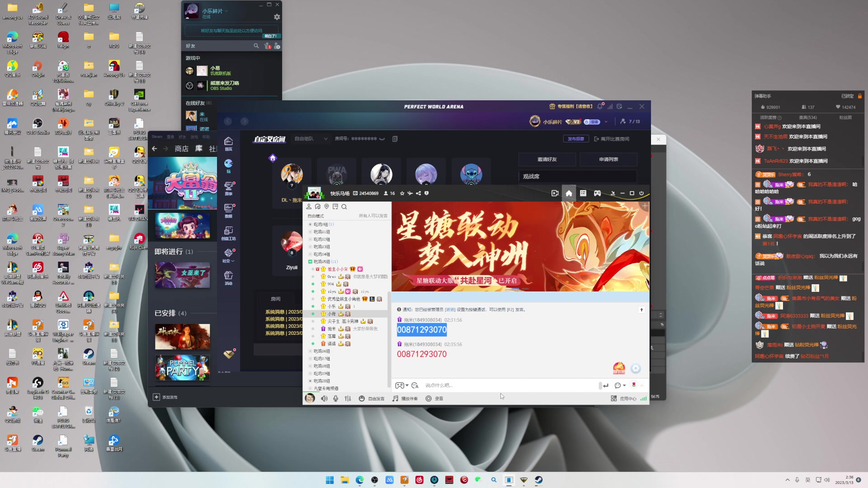Open the 大富翁11 game banner in Steam
The image size is (868, 488).
[183, 183]
